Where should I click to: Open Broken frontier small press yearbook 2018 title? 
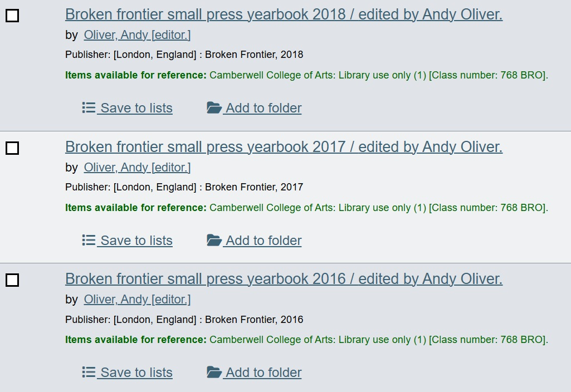[284, 14]
